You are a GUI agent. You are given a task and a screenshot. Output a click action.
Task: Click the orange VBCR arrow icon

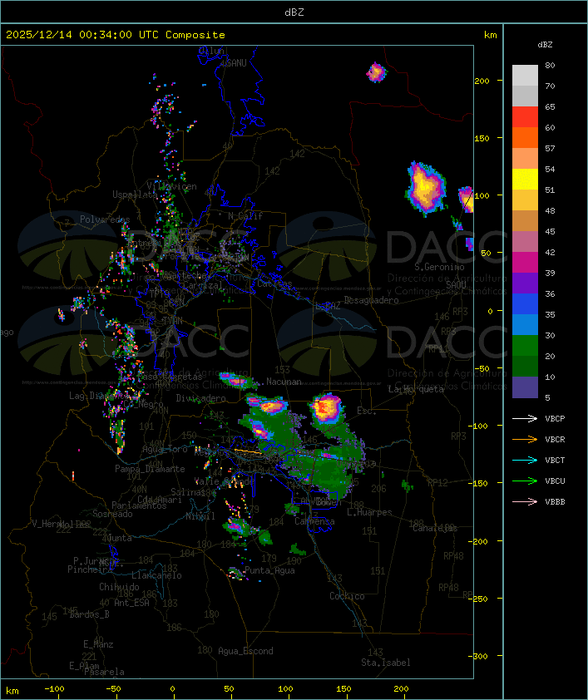(525, 439)
